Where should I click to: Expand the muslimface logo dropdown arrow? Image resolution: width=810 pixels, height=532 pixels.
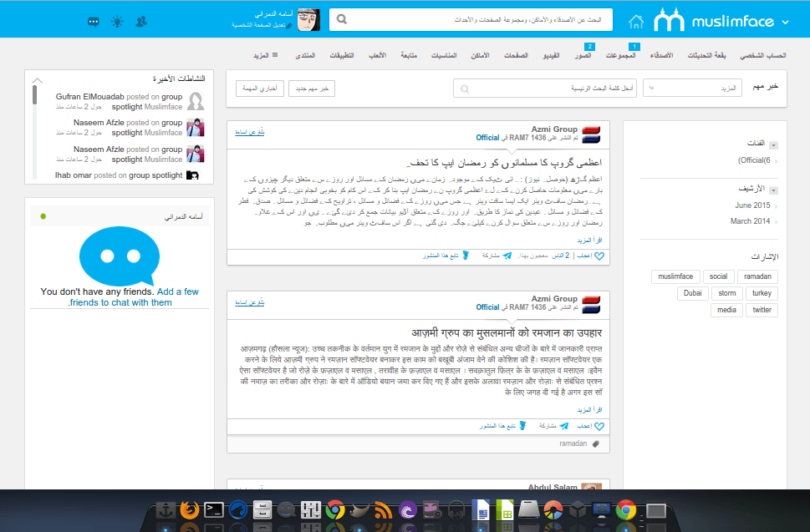point(787,20)
